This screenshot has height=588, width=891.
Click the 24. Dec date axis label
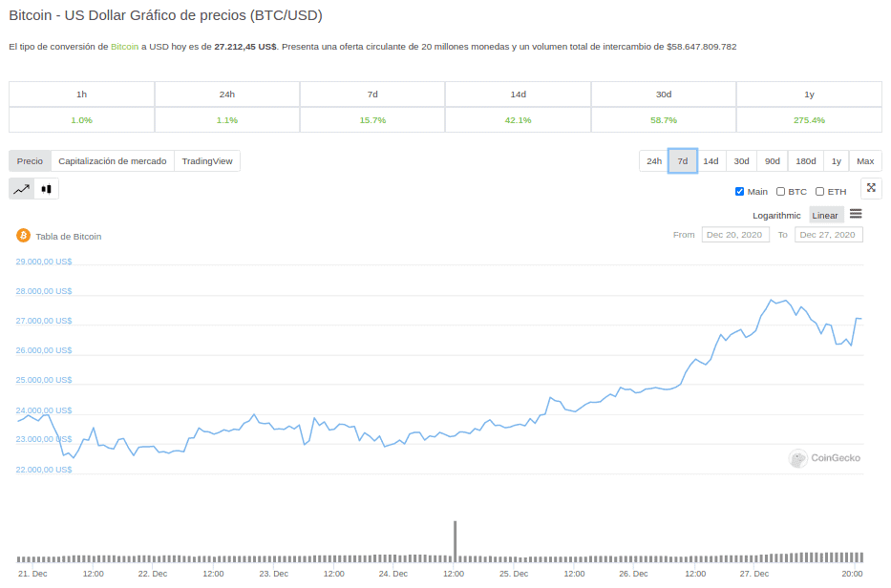(393, 574)
